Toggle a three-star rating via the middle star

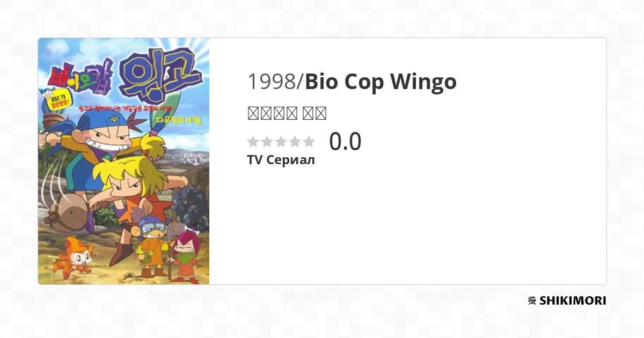281,141
